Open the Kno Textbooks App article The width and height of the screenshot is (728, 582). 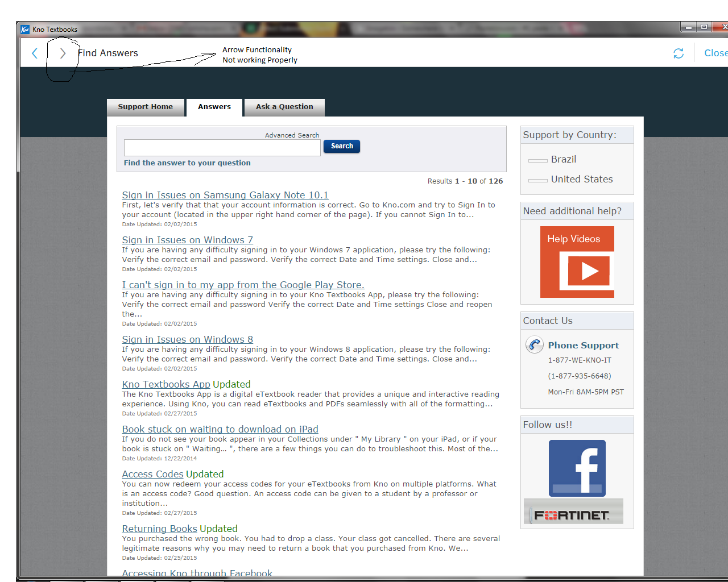coord(166,384)
